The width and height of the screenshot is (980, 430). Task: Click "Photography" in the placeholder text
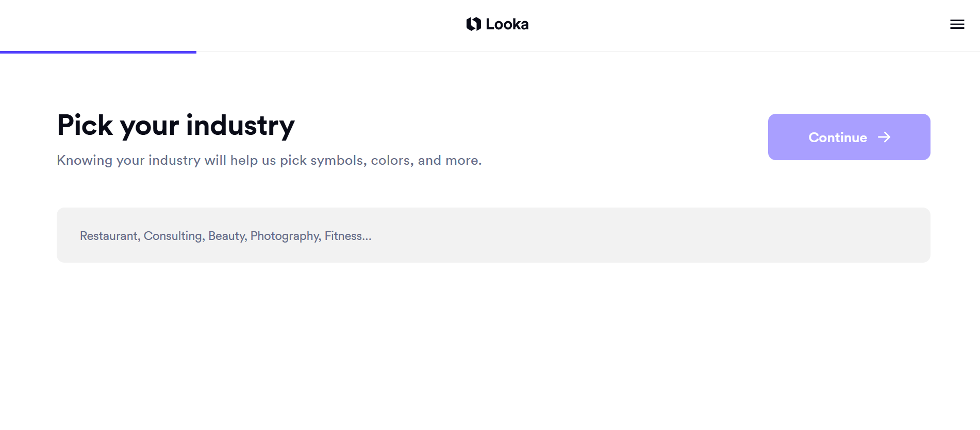pyautogui.click(x=285, y=236)
